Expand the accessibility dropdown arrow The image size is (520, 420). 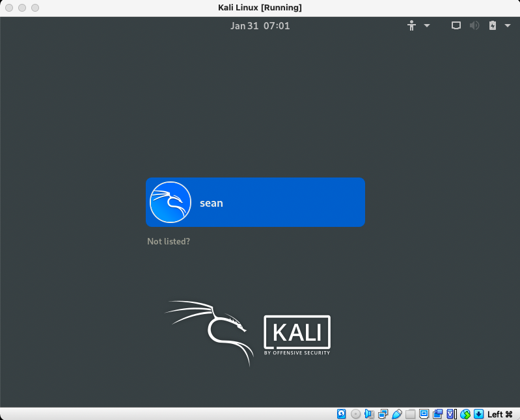click(x=427, y=25)
